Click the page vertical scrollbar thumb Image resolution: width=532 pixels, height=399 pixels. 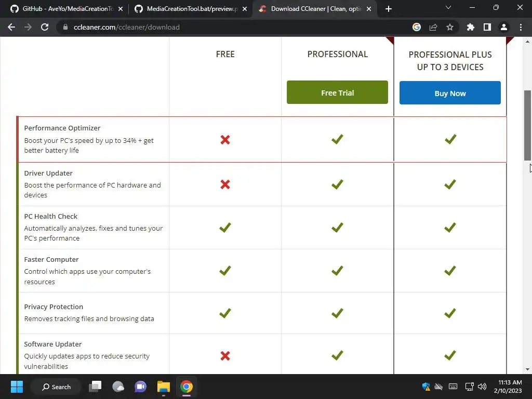[x=527, y=126]
